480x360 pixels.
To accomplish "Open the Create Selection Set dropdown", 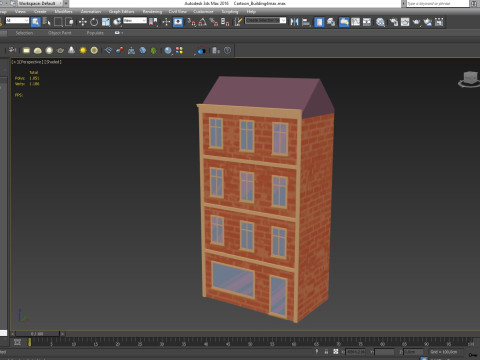I will (x=266, y=21).
